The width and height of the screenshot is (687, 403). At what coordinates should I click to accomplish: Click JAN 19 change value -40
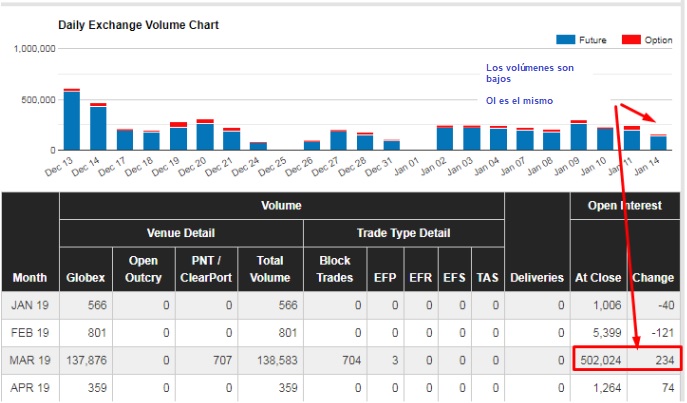(666, 305)
